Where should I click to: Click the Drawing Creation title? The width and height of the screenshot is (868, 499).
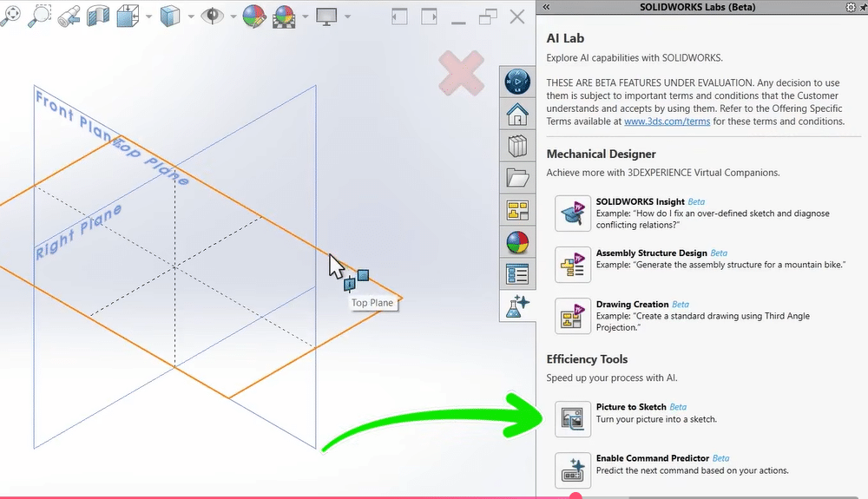click(632, 305)
